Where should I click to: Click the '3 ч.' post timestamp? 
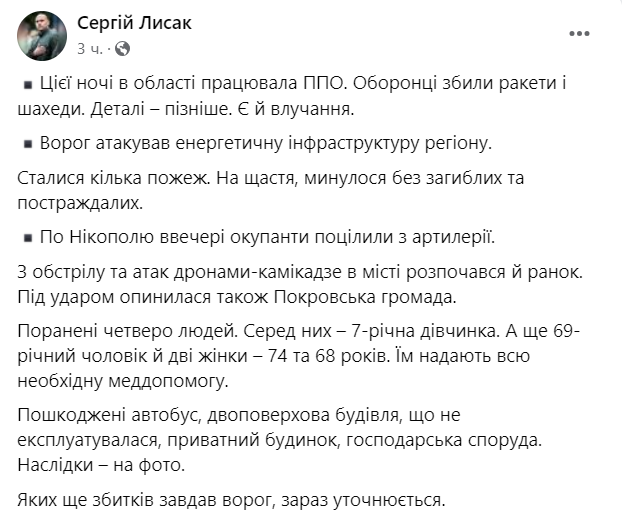click(x=91, y=47)
